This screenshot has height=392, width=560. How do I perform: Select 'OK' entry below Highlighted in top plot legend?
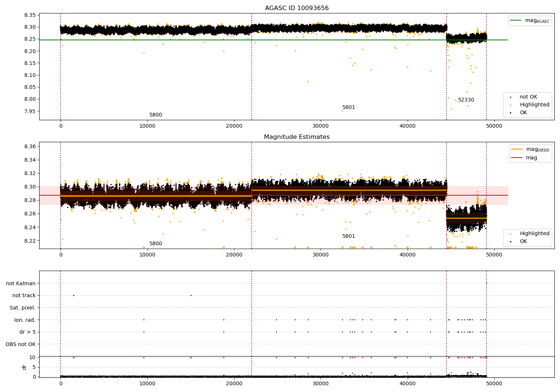point(523,113)
